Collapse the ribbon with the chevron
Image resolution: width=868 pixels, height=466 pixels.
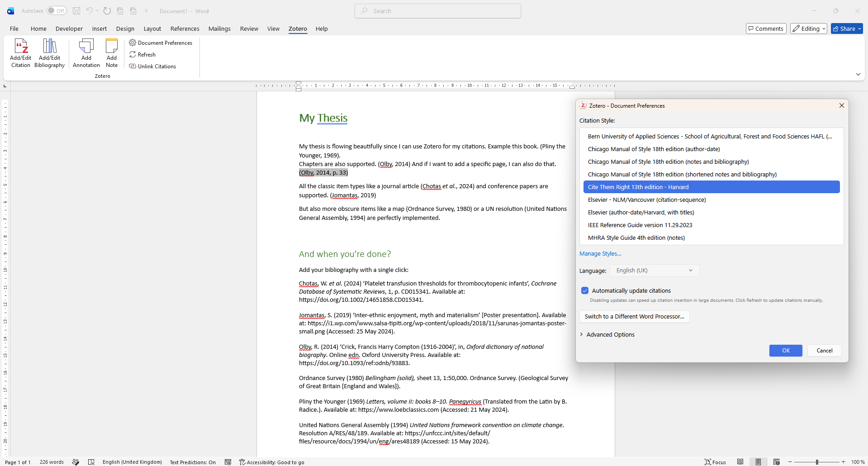pyautogui.click(x=858, y=74)
